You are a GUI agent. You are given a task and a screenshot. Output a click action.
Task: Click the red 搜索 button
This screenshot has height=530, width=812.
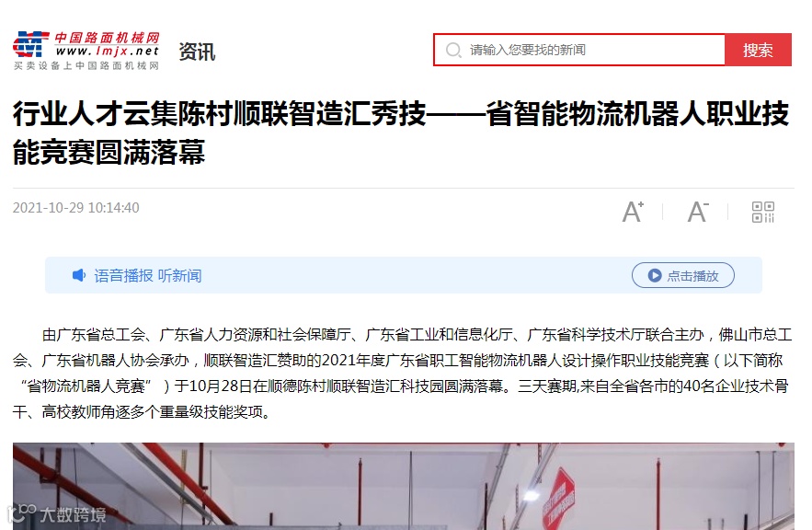pyautogui.click(x=758, y=50)
